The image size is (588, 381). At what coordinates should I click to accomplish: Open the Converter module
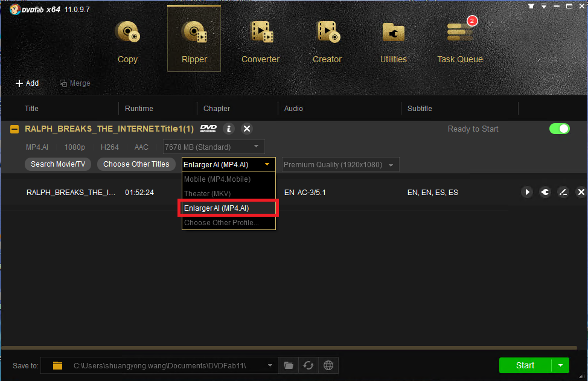(x=261, y=41)
